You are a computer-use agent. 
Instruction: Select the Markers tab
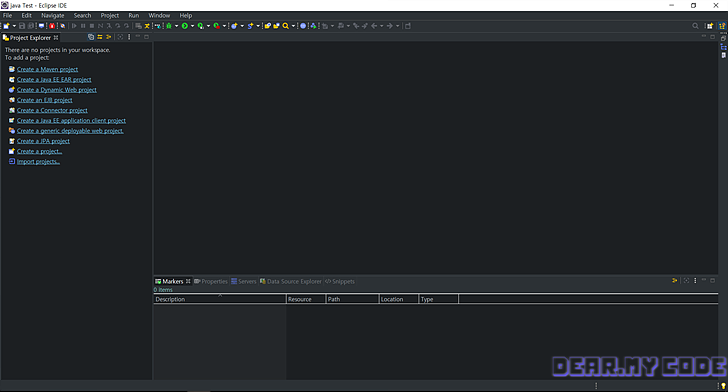(x=172, y=281)
